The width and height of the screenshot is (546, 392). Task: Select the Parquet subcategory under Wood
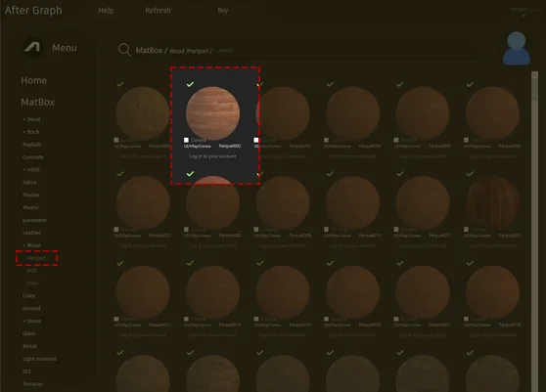36,258
